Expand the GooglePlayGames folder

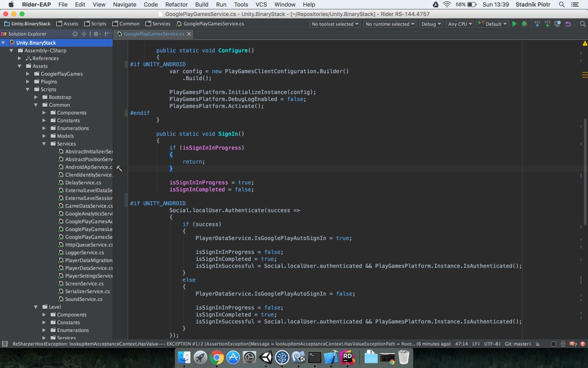point(28,74)
